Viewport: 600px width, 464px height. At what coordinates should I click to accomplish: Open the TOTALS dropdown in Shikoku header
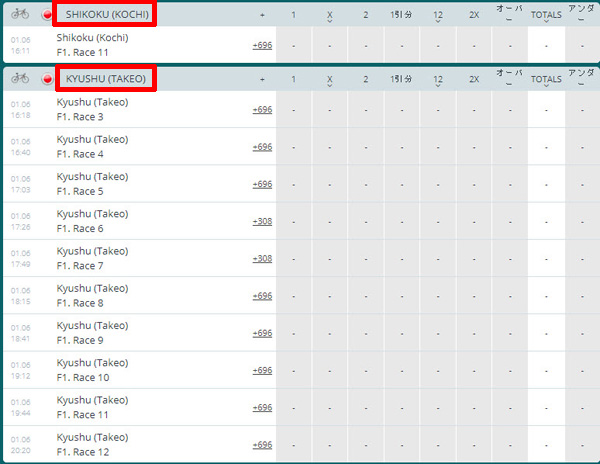[546, 16]
